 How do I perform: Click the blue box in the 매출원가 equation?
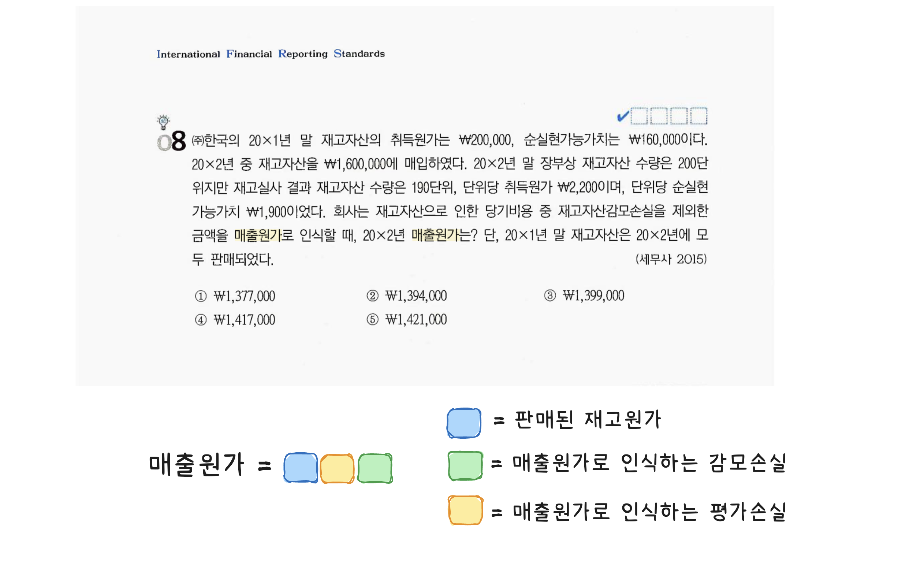(301, 468)
